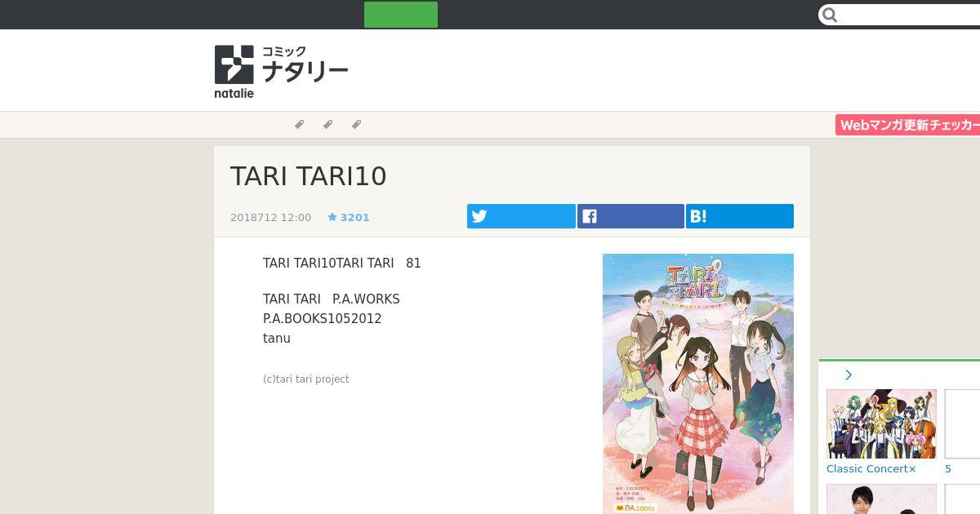This screenshot has height=514, width=980.
Task: Click the star count 3201
Action: (349, 217)
